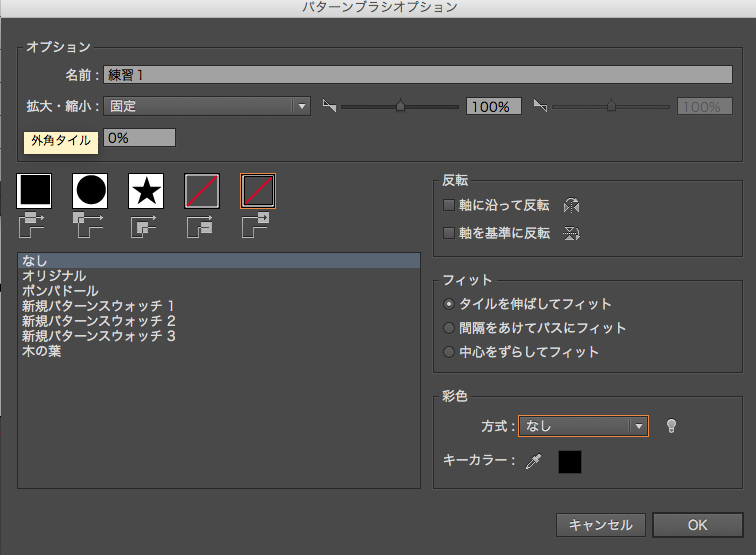
Task: Click the inner corner tile position icon
Action: [144, 226]
